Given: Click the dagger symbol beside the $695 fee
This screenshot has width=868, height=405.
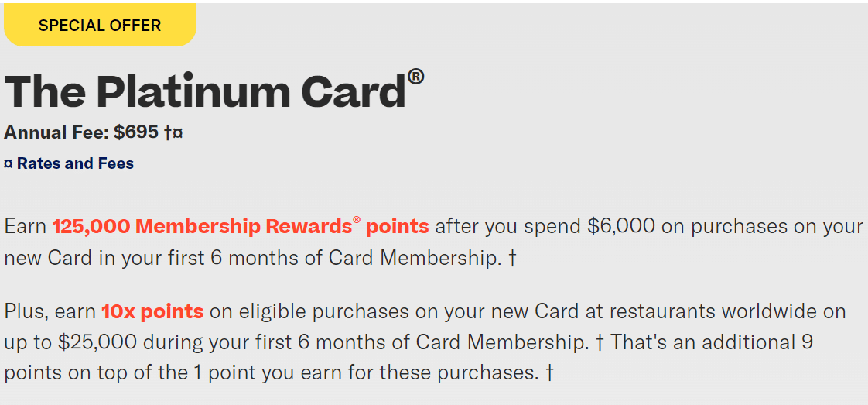Looking at the screenshot, I should point(167,132).
